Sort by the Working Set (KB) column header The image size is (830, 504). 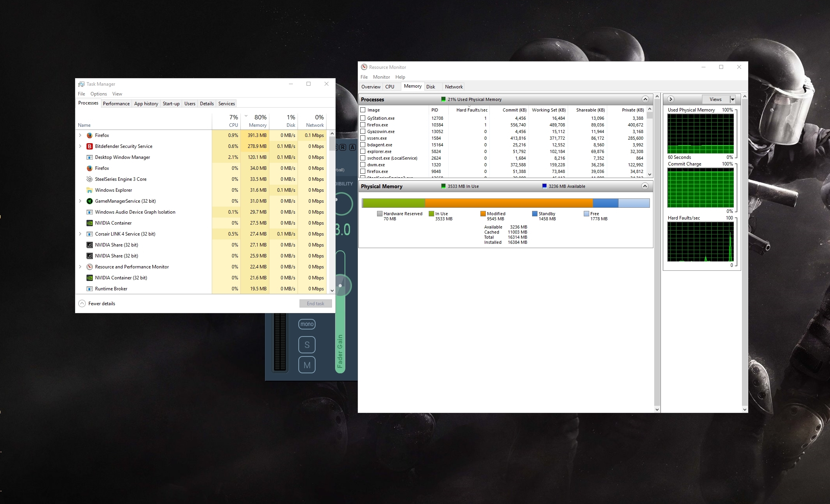tap(549, 110)
